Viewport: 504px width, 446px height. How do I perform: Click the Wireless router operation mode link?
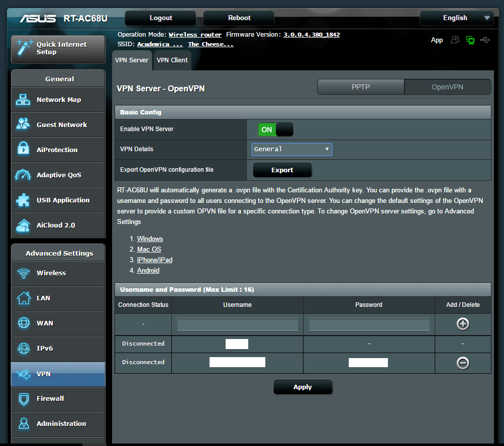pos(195,34)
